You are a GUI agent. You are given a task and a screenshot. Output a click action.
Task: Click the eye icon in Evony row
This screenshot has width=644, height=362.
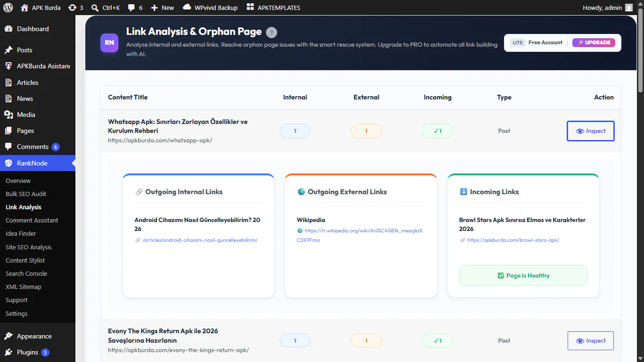click(x=580, y=341)
